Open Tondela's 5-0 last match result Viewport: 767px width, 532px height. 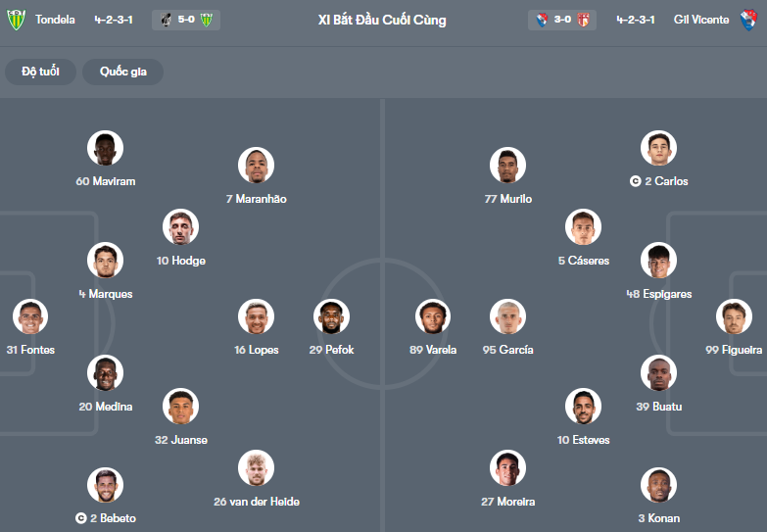[186, 20]
